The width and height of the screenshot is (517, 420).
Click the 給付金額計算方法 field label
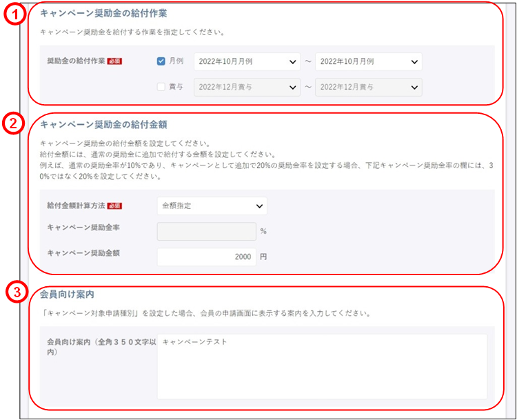(x=76, y=206)
